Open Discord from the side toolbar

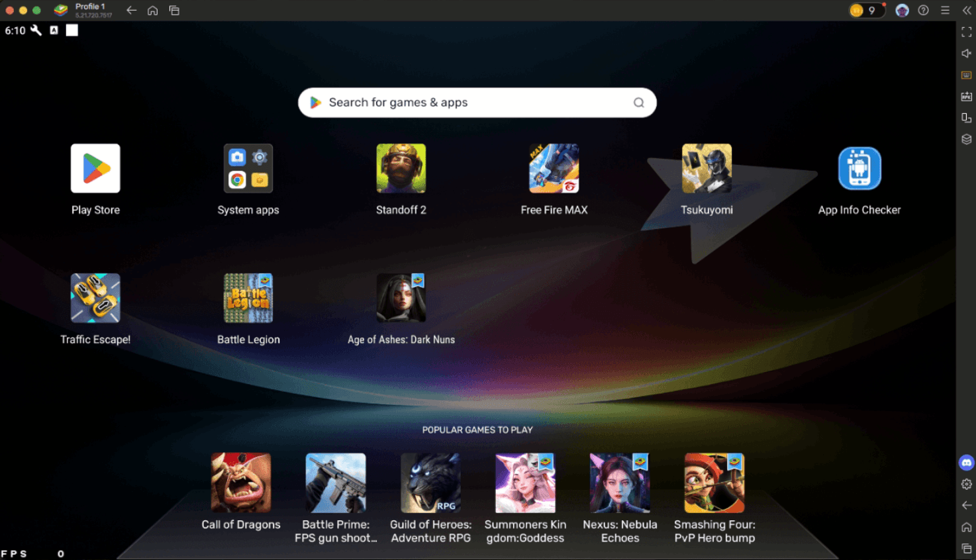(967, 463)
